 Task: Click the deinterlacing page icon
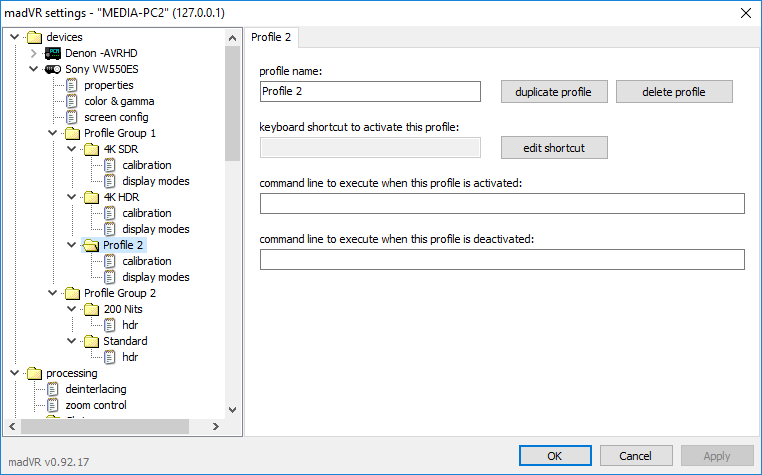(x=53, y=389)
